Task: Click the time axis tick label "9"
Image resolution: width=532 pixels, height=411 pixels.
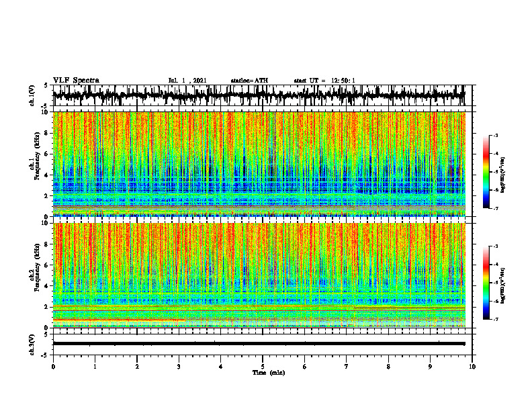Action: (x=430, y=367)
